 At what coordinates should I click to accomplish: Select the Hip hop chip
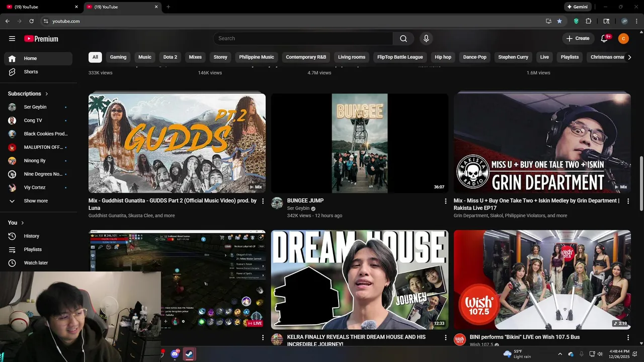(443, 57)
